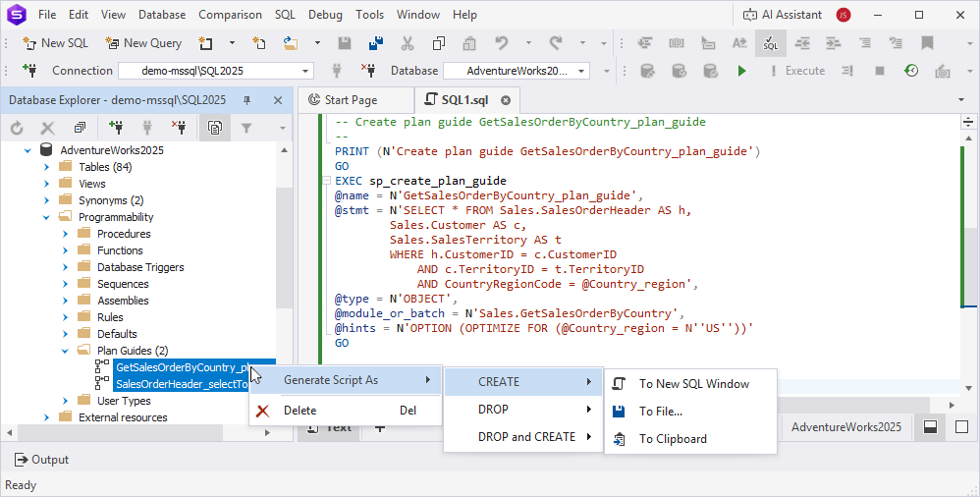Click the New SQL toolbar button
The width and height of the screenshot is (980, 497).
tap(55, 43)
